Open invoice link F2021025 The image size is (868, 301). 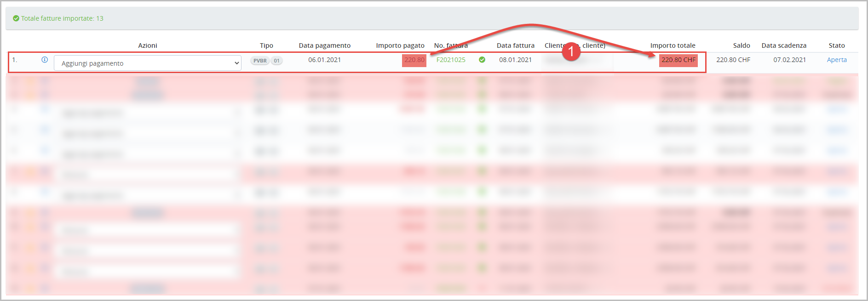(451, 60)
